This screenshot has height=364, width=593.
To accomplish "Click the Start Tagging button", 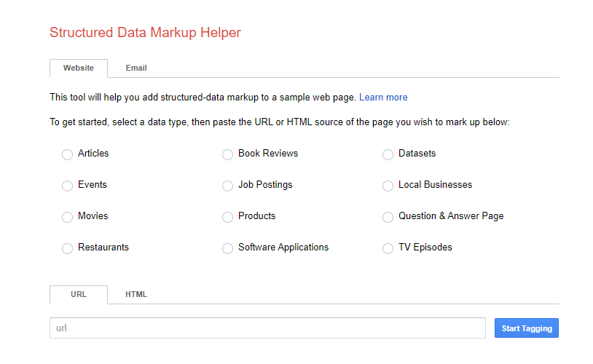I will pos(526,328).
